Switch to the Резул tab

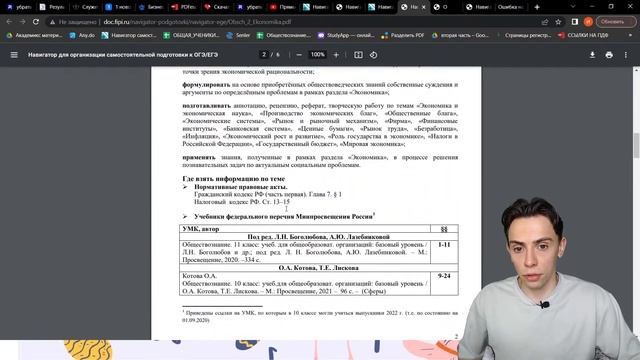pyautogui.click(x=52, y=7)
